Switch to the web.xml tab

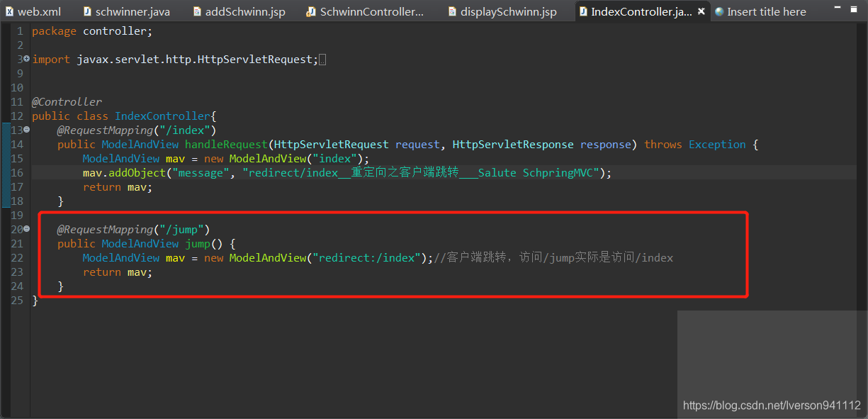tap(33, 12)
